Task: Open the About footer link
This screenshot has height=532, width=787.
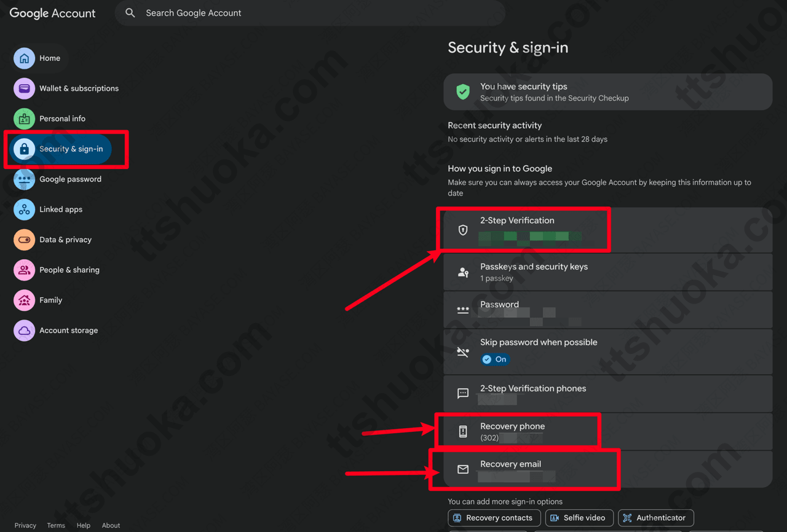Action: 111,525
